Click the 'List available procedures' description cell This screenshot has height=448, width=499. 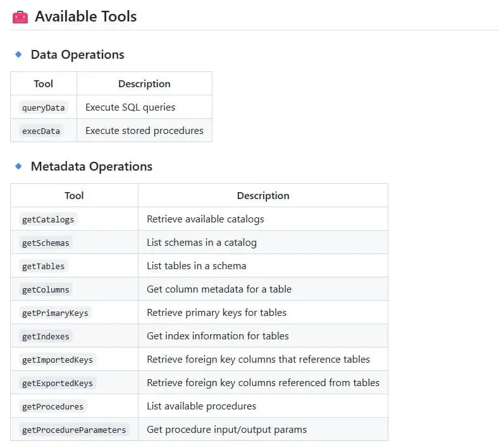(201, 406)
